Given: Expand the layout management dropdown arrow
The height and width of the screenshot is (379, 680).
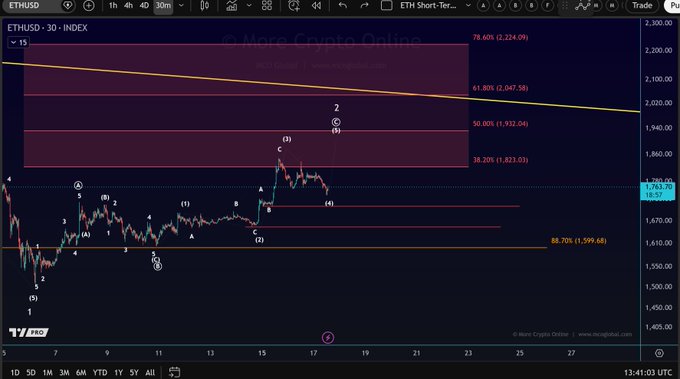Looking at the screenshot, I should point(468,6).
